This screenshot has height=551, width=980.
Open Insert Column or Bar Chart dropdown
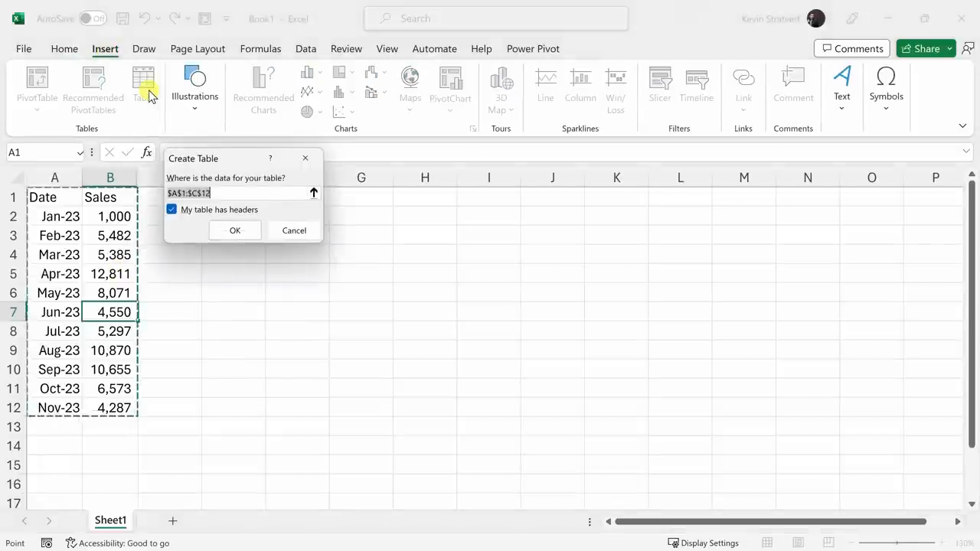(x=312, y=73)
